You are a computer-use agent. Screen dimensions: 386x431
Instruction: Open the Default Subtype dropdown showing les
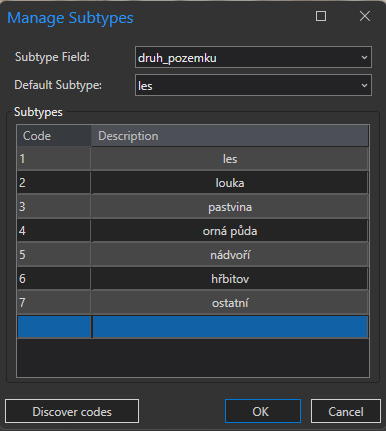pos(253,85)
